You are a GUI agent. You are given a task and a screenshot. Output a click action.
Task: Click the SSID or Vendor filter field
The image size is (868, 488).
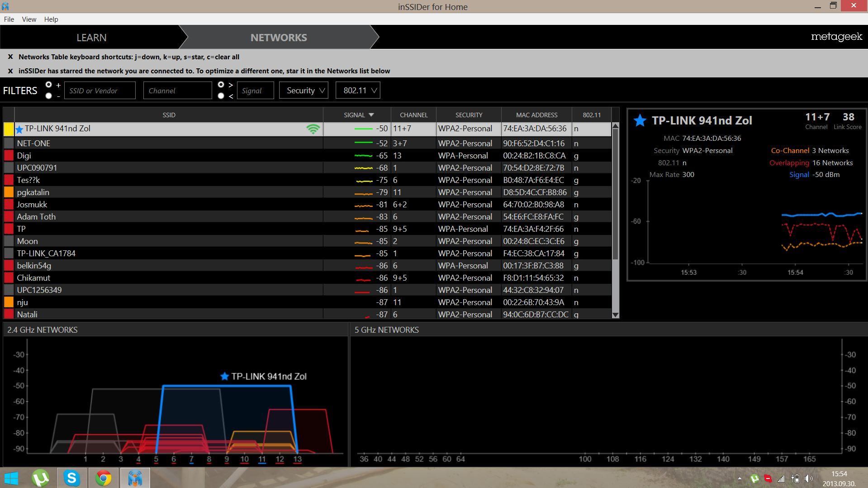100,91
